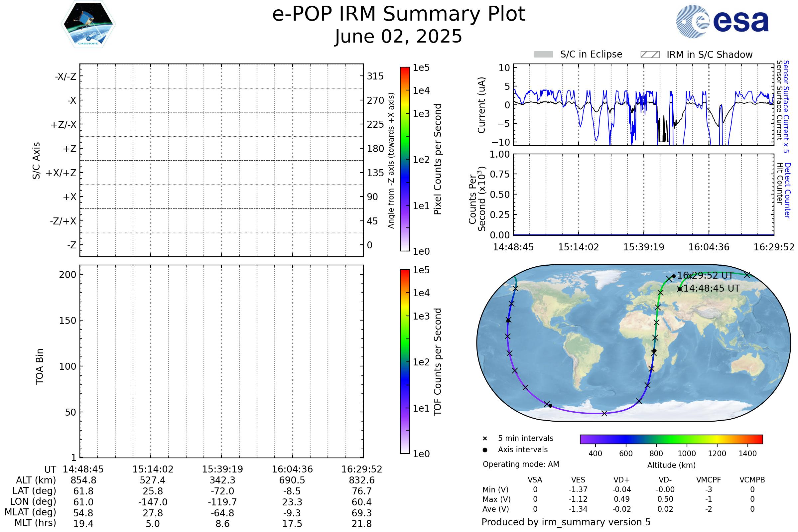This screenshot has width=798, height=532.
Task: Click the Altitude (km) color bar
Action: [671, 439]
